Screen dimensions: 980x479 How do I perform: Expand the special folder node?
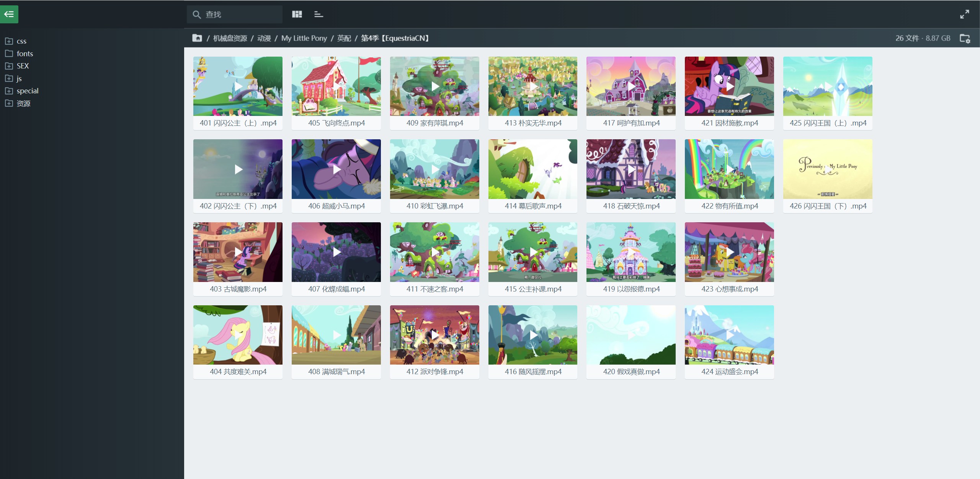coord(9,91)
